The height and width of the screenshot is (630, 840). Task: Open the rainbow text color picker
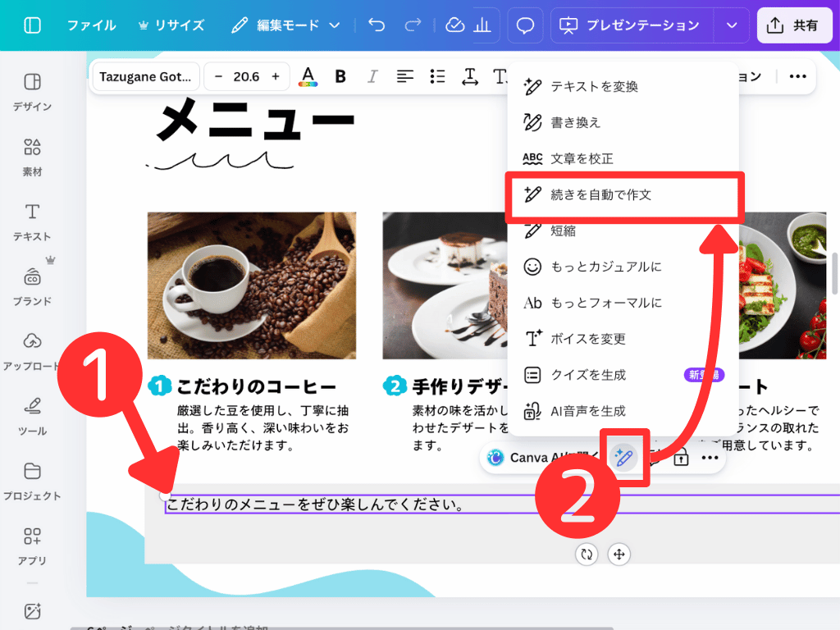[x=308, y=76]
